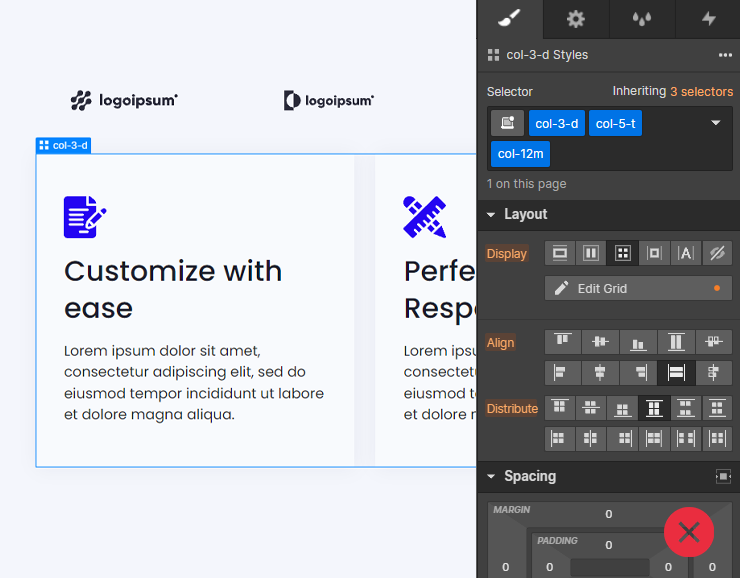Select the active stretch rows distribute option
The image size is (740, 578).
[x=654, y=408]
